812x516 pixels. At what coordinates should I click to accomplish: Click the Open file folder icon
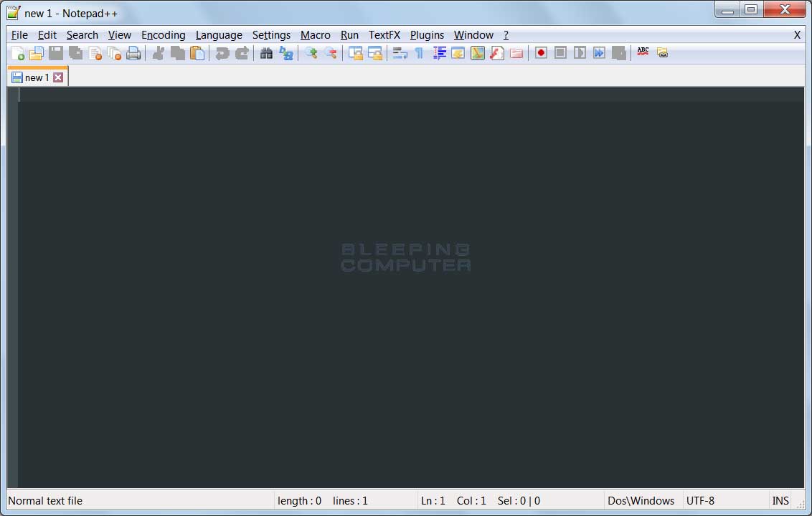click(x=37, y=53)
